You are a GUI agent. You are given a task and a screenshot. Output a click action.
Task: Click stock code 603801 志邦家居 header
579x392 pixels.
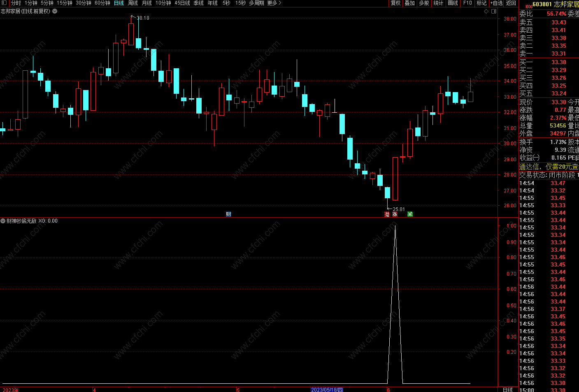(556, 4)
